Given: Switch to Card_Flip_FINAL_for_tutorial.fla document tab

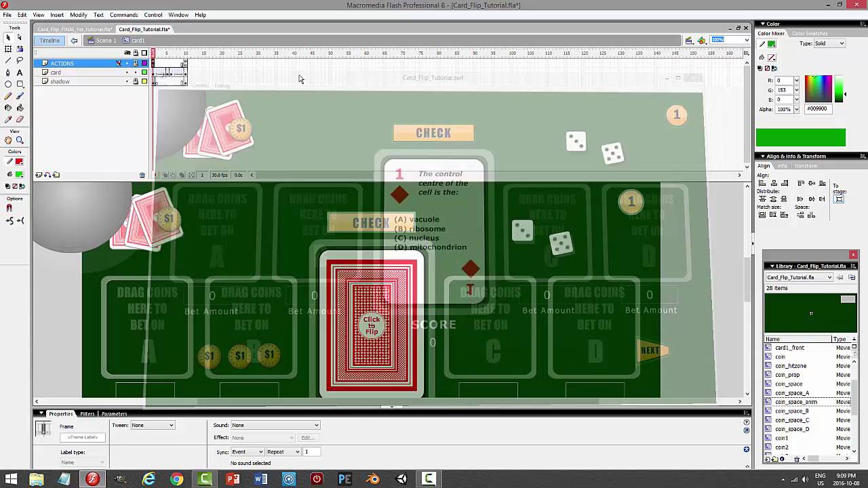Looking at the screenshot, I should pos(75,29).
